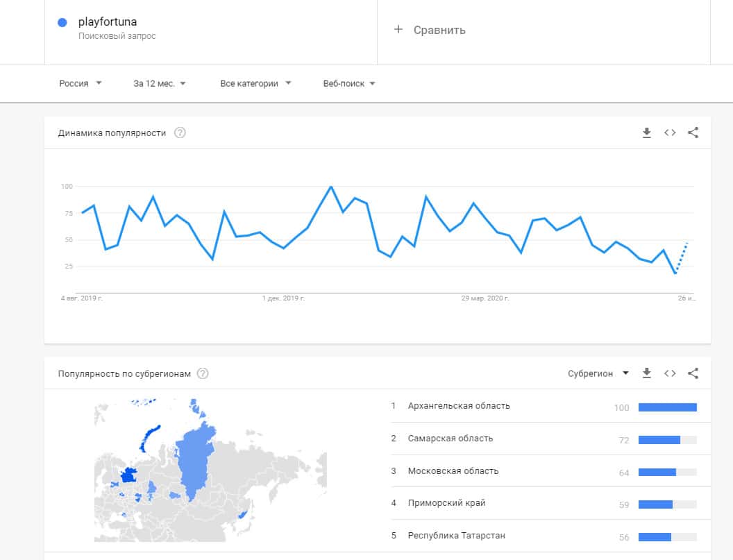The height and width of the screenshot is (560, 733).
Task: Click the plus icon beside Сравнить
Action: click(398, 29)
